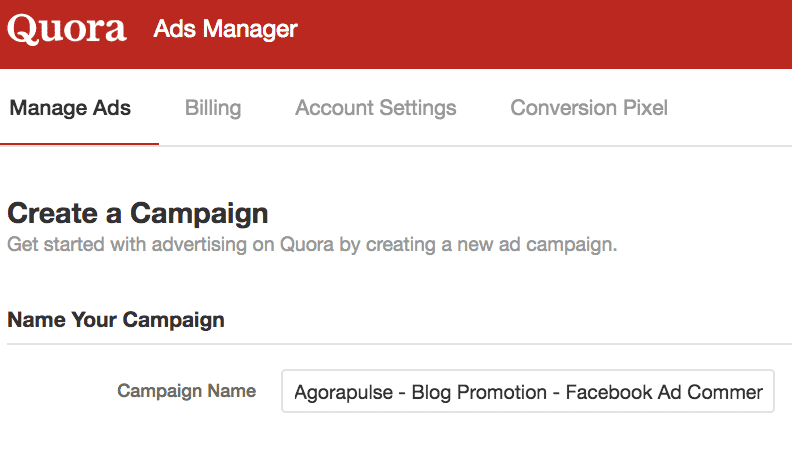
Task: Go to the Conversion Pixel tab
Action: tap(589, 107)
